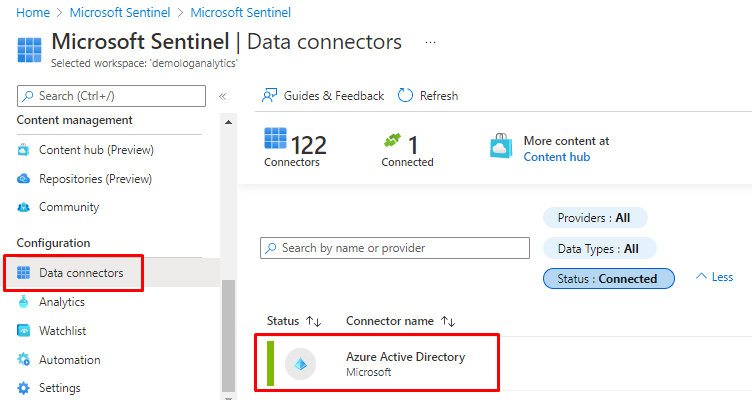Screen dimensions: 752x400
Task: Collapse filters with the Less chevron
Action: pos(714,277)
